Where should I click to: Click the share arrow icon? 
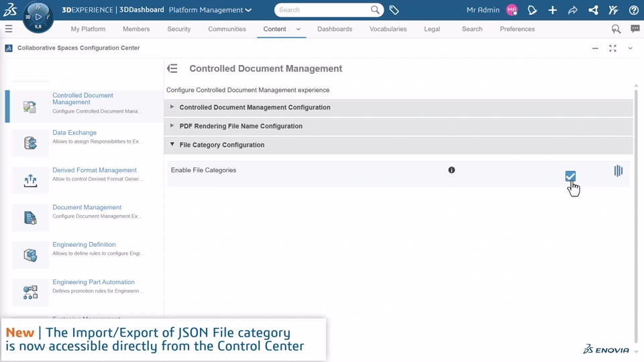click(x=572, y=10)
